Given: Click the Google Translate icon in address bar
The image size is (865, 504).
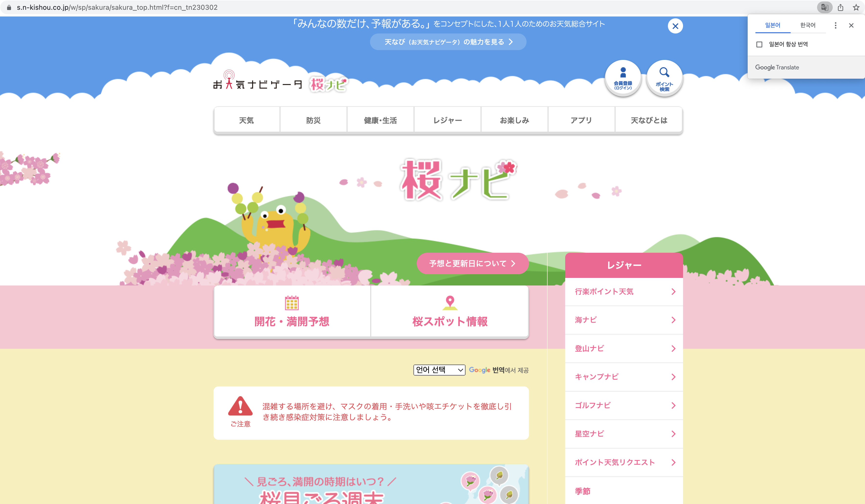Looking at the screenshot, I should [x=824, y=7].
